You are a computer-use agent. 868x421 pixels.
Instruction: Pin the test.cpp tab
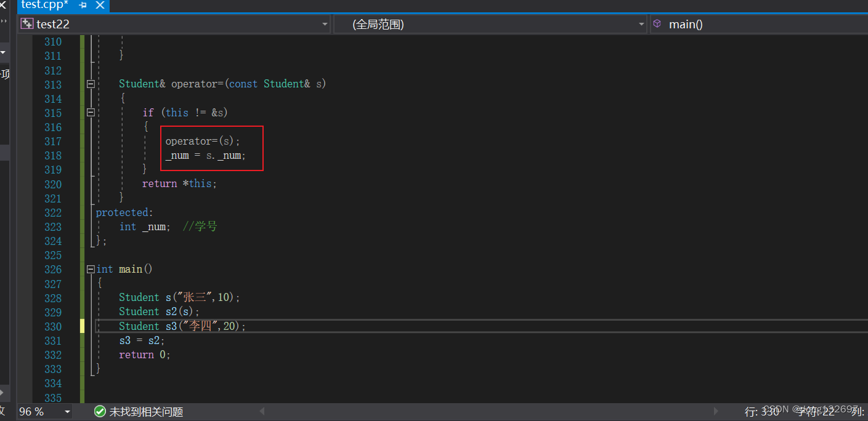coord(83,6)
